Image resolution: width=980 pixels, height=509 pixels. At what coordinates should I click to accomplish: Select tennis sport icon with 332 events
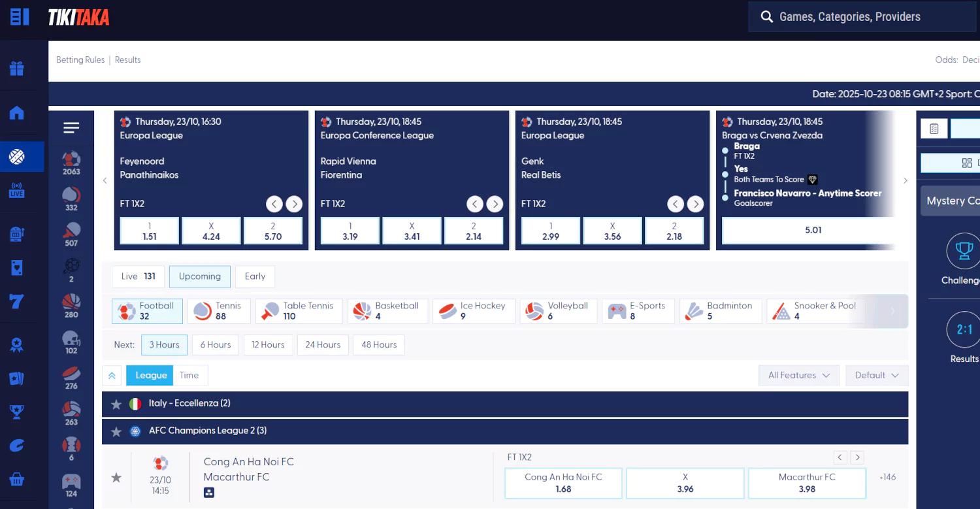point(71,199)
